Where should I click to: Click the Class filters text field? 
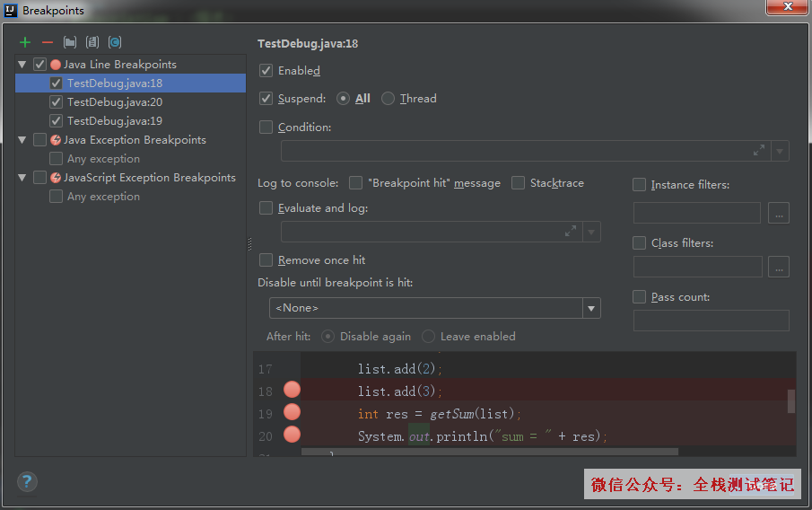click(697, 267)
